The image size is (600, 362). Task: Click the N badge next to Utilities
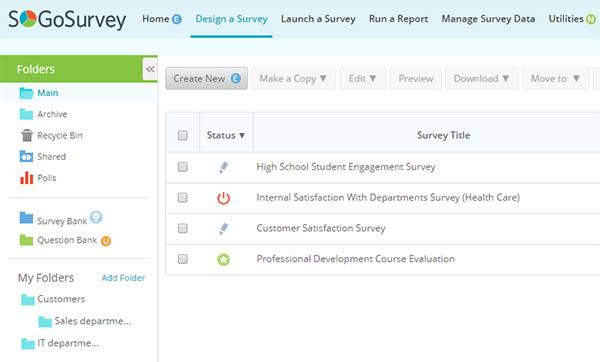[x=591, y=19]
